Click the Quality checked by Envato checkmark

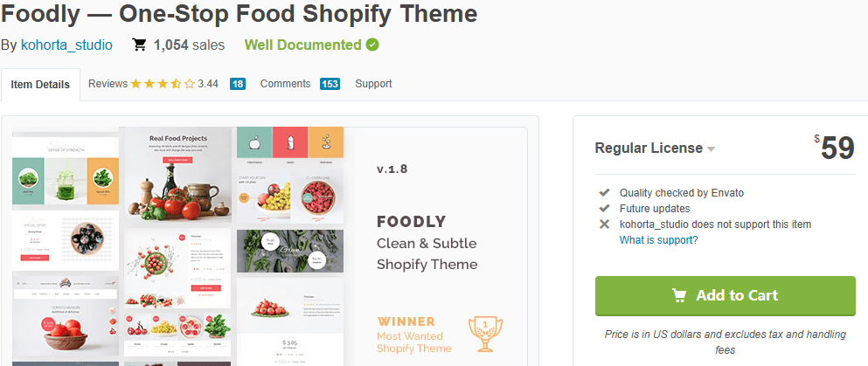pos(604,192)
